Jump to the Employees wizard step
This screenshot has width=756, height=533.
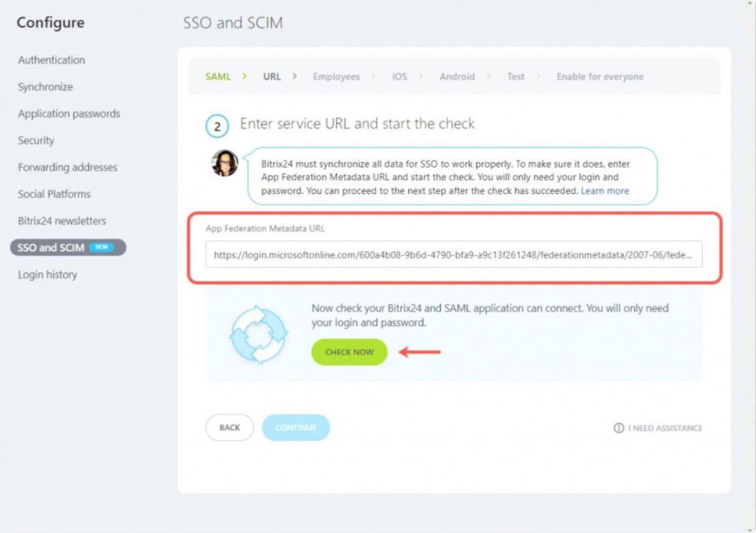(x=336, y=77)
